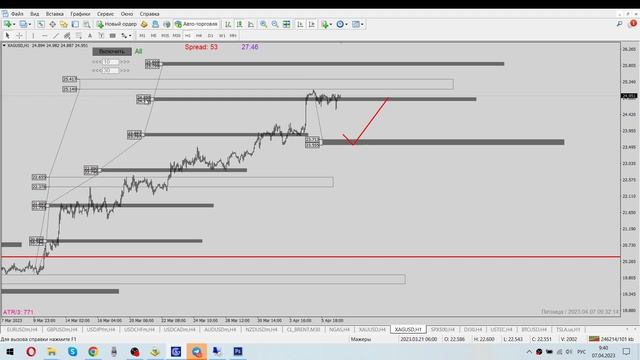640x360 pixels.
Task: Open the Strategy Tester icon
Action: (x=87, y=24)
